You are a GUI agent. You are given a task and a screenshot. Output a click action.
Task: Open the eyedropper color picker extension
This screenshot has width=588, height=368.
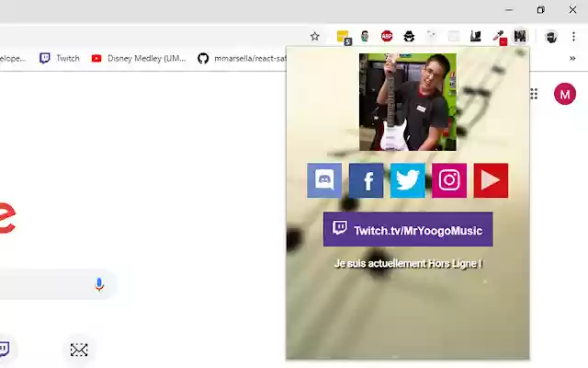(x=499, y=37)
